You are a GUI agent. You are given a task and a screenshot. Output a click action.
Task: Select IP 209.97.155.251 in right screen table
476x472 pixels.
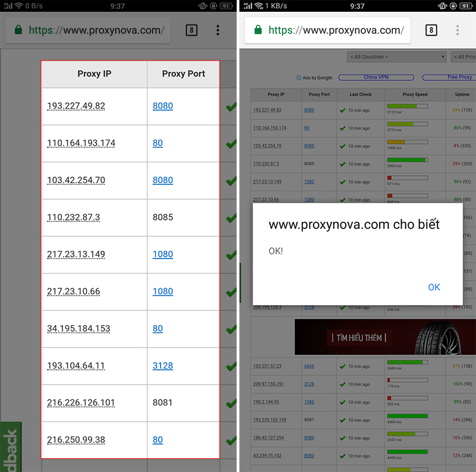click(268, 384)
